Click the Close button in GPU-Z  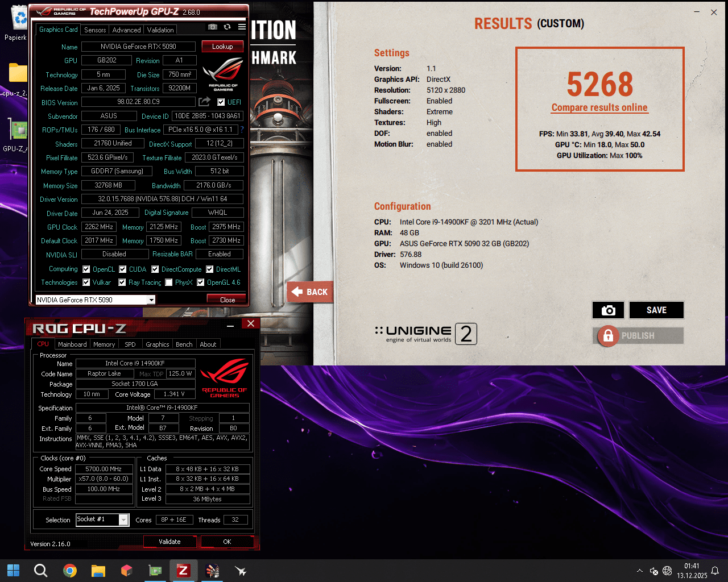(x=227, y=300)
